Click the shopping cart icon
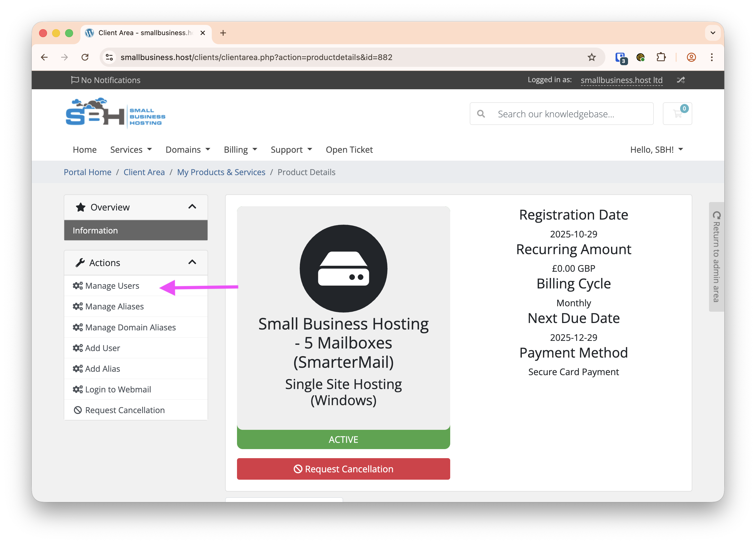Viewport: 756px width, 544px height. [x=677, y=114]
